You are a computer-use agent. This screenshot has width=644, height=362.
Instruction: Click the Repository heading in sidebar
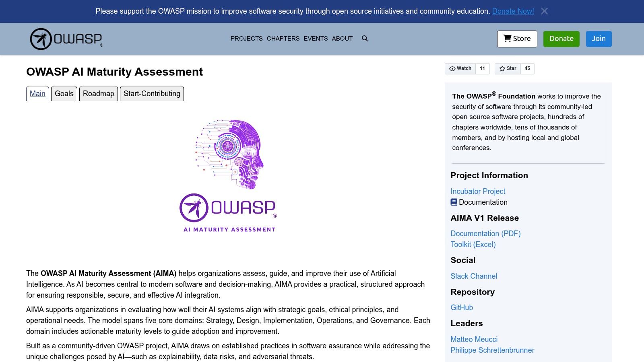473,292
